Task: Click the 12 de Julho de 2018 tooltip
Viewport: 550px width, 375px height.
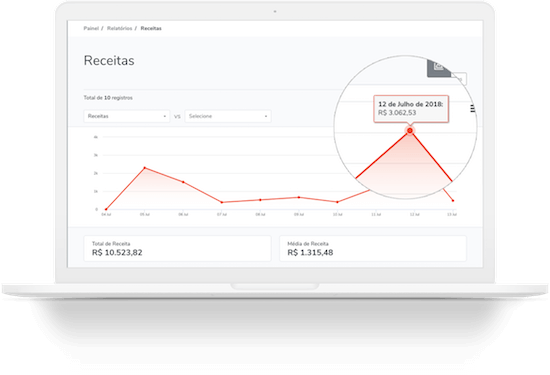Action: click(x=411, y=108)
